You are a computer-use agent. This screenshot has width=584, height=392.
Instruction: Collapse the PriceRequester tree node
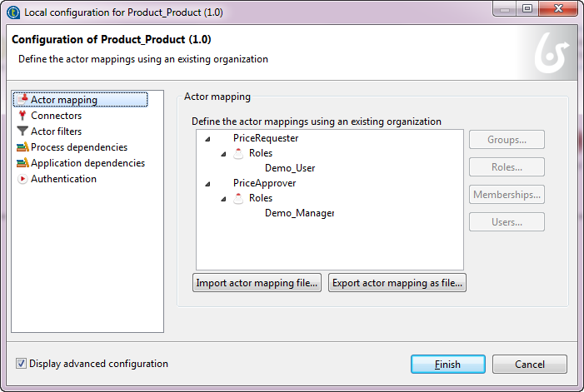[207, 139]
